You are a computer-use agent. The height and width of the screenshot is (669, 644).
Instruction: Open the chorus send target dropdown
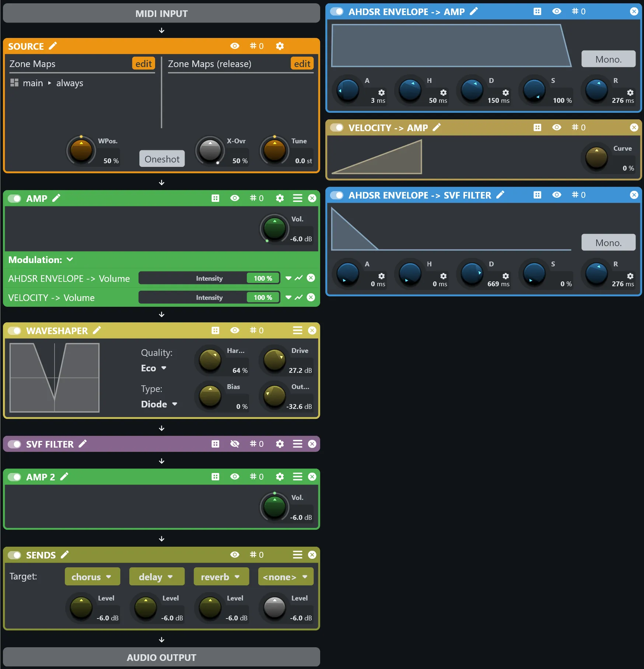[92, 577]
